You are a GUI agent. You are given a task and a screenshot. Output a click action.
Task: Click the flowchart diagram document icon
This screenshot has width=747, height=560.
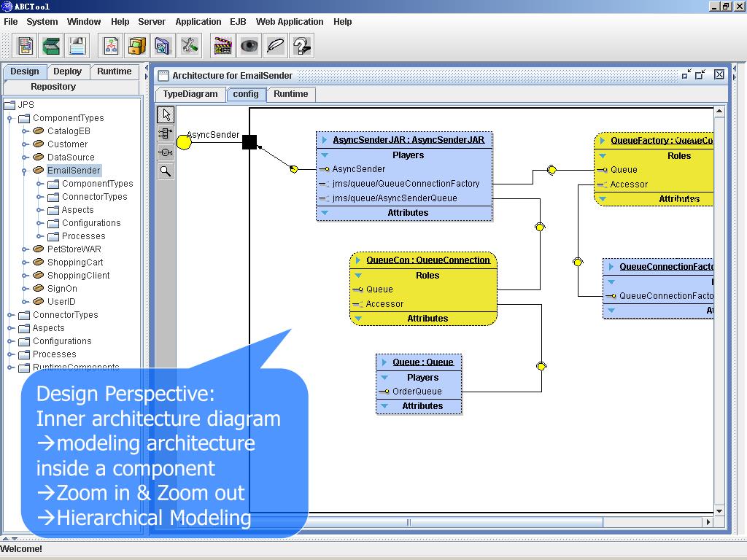[111, 46]
